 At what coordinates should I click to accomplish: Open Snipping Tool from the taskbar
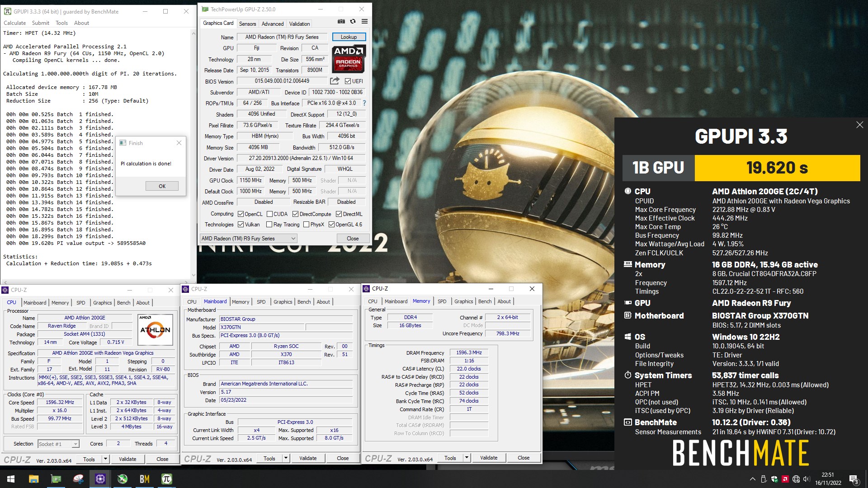pyautogui.click(x=78, y=479)
